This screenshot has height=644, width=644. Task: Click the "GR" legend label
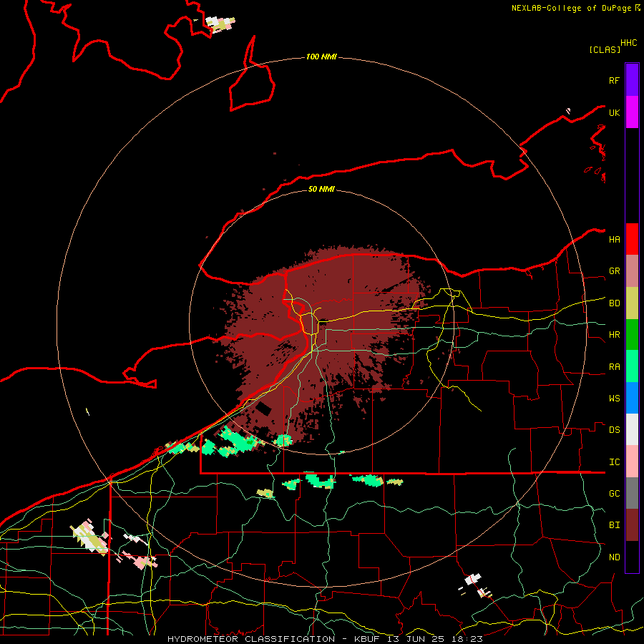tap(614, 271)
